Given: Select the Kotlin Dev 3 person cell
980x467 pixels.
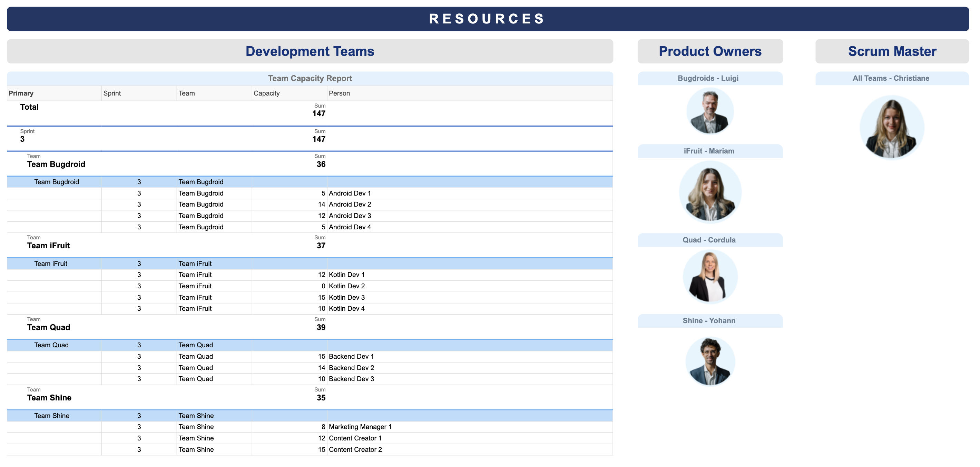Looking at the screenshot, I should [x=346, y=297].
